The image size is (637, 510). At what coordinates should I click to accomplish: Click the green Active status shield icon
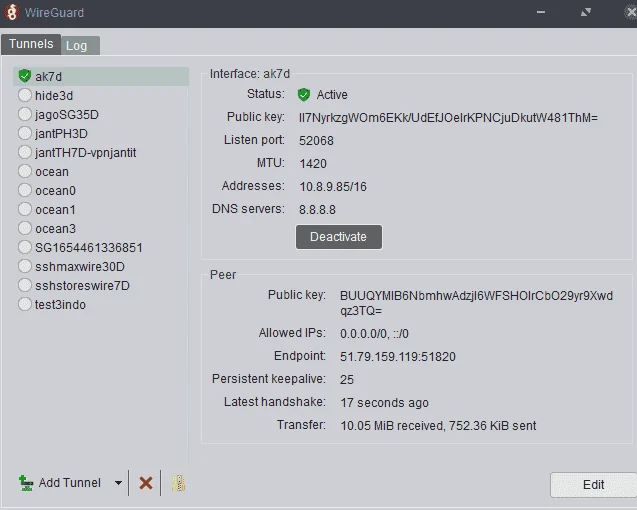point(303,95)
